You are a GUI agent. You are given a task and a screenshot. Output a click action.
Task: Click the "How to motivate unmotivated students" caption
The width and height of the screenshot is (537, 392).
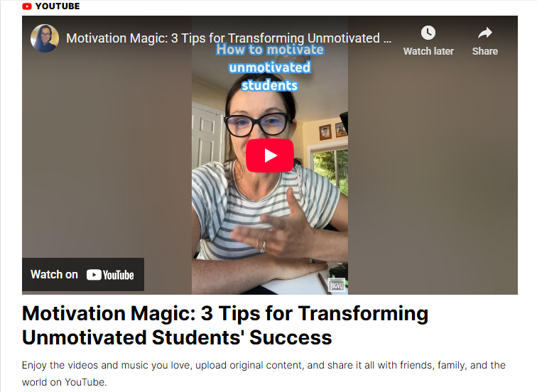click(x=270, y=67)
